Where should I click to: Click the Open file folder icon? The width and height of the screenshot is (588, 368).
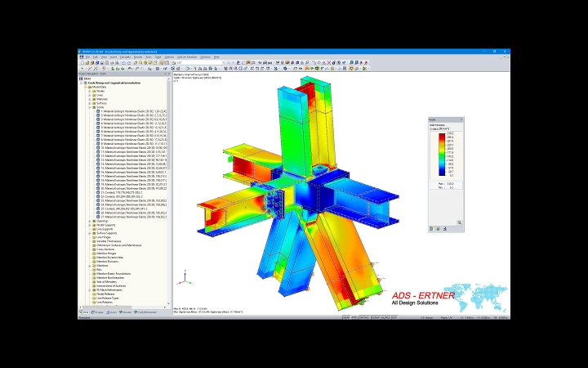(87, 63)
